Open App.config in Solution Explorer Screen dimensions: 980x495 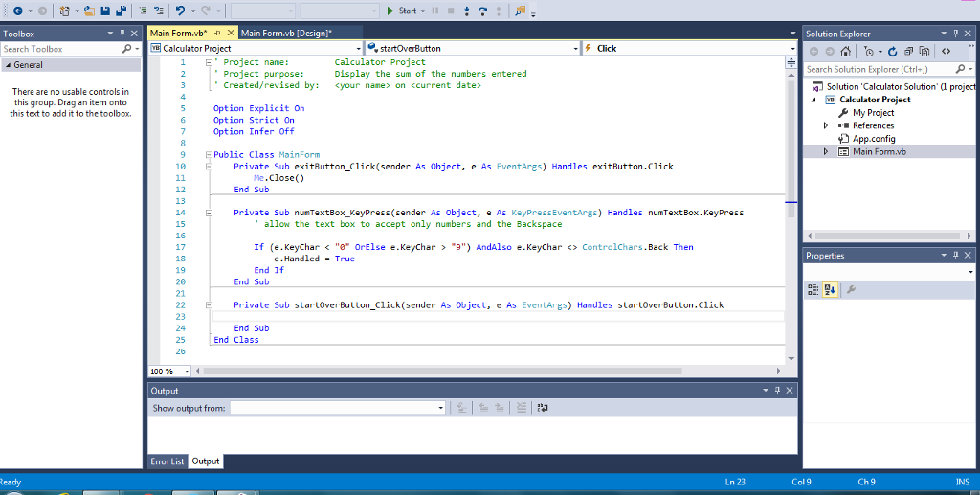(x=874, y=139)
